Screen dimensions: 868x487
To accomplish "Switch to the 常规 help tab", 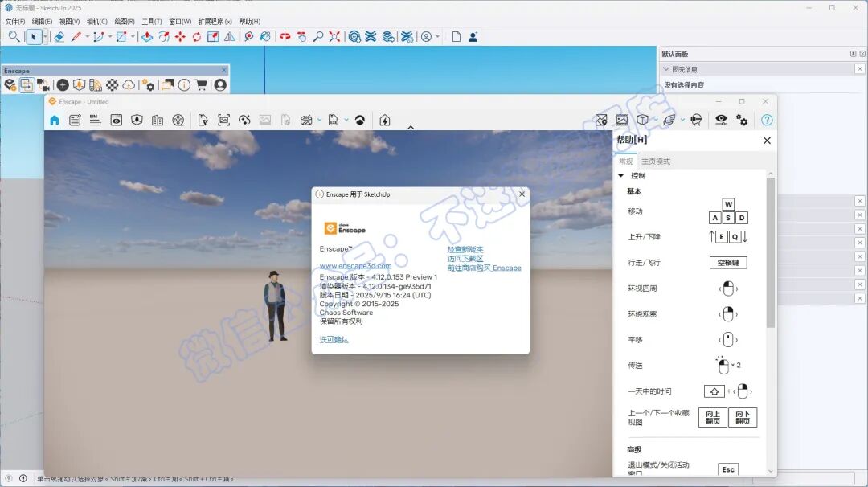I will coord(626,161).
